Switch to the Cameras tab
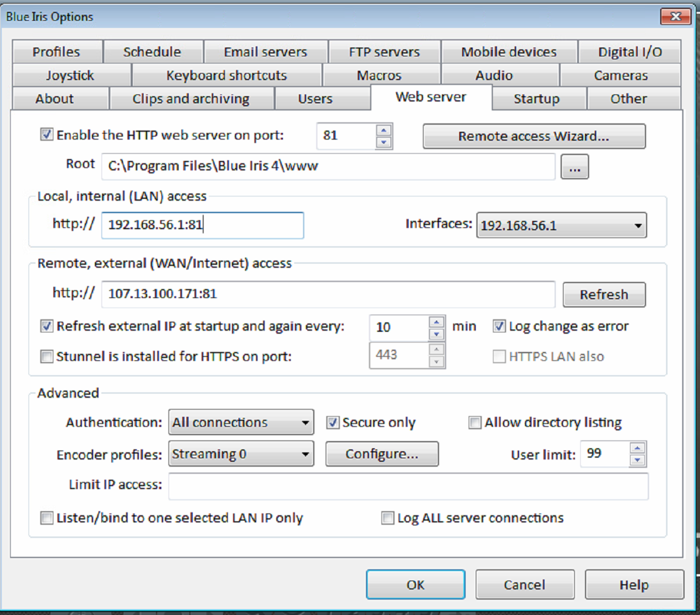The height and width of the screenshot is (615, 700). coord(621,75)
